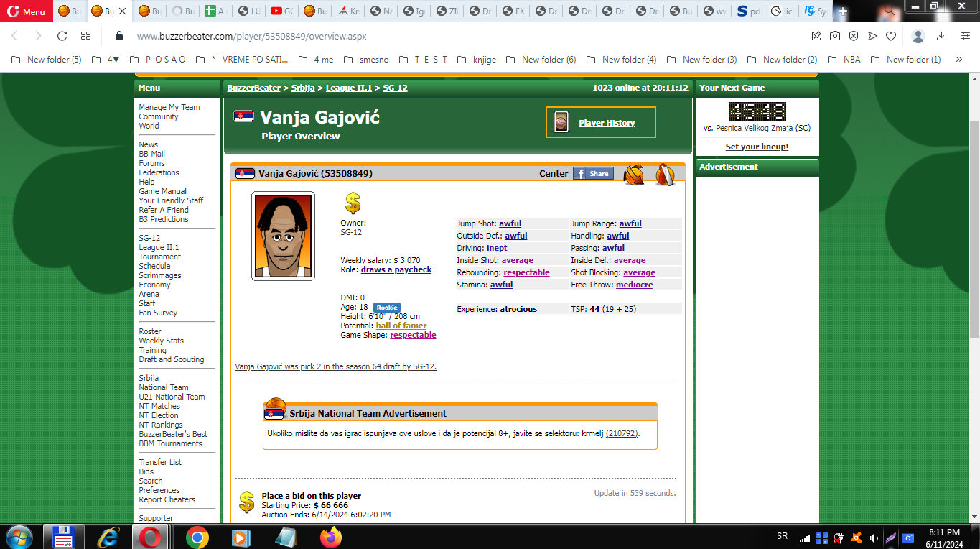Open the Roster menu item
Image resolution: width=980 pixels, height=549 pixels.
(150, 331)
